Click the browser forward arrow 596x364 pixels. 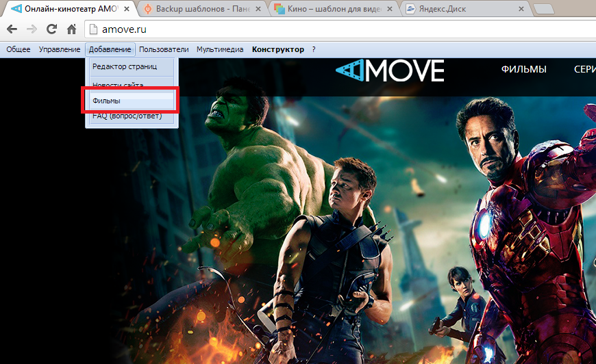(32, 29)
